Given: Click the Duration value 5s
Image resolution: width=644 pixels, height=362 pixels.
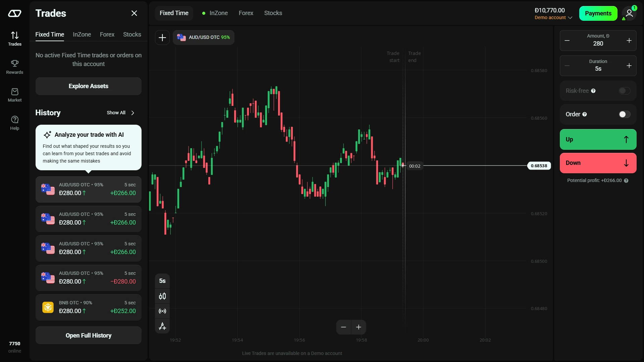Looking at the screenshot, I should (598, 69).
